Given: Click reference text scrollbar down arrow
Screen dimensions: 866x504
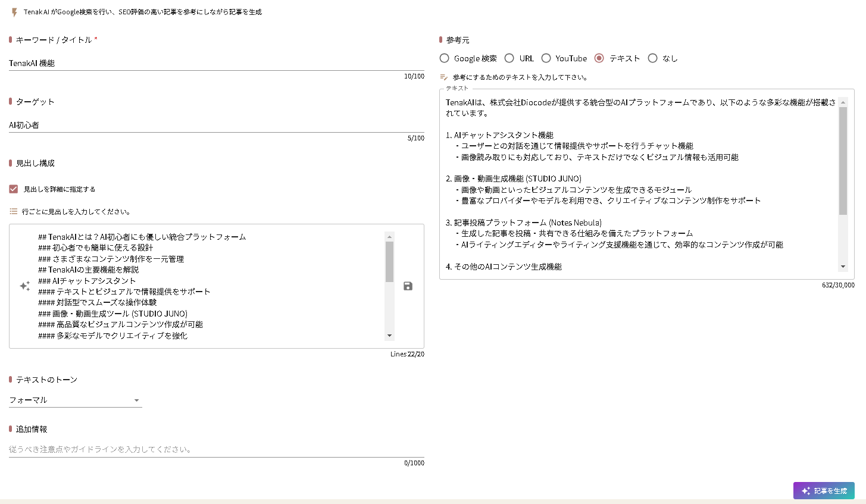Looking at the screenshot, I should [843, 267].
